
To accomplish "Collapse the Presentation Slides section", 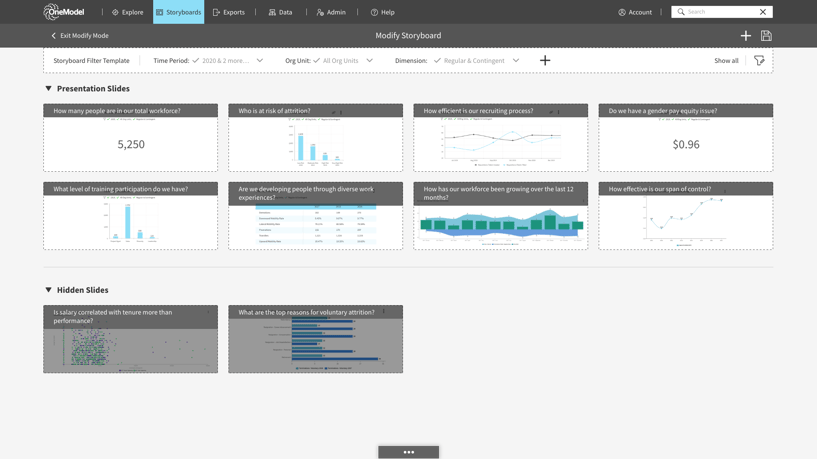I will pos(48,89).
